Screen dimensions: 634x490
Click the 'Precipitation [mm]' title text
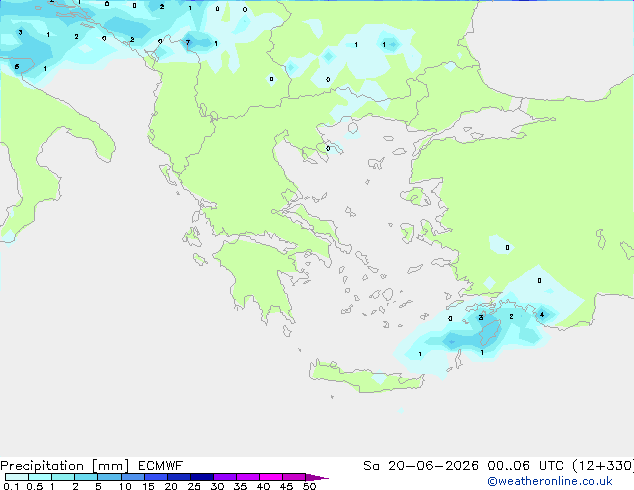tap(65, 466)
